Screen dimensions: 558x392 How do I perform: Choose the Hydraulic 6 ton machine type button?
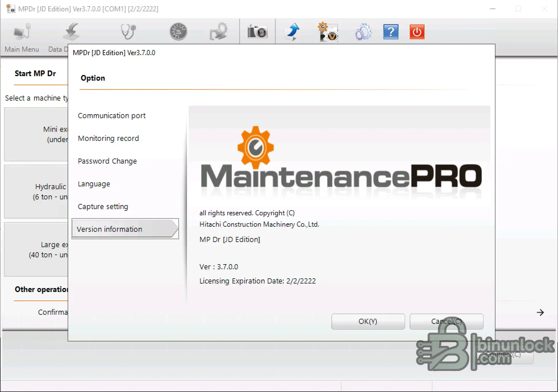click(x=36, y=192)
